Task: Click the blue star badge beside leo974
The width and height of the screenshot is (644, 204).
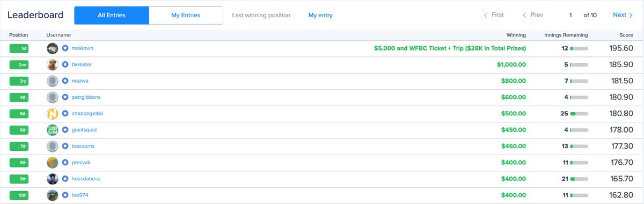Action: click(x=65, y=195)
